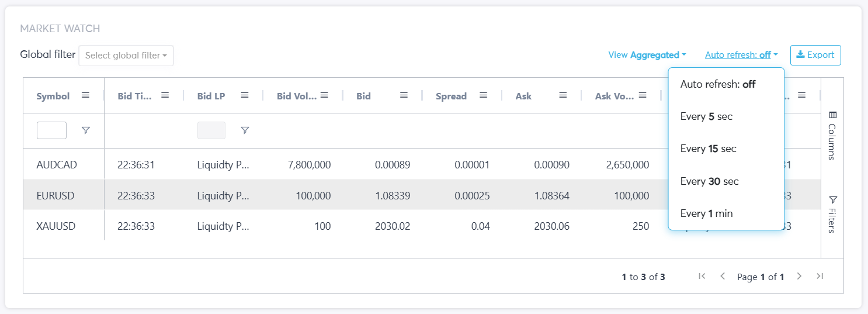This screenshot has height=314, width=868.
Task: Click the Symbol filter text box
Action: [x=51, y=130]
